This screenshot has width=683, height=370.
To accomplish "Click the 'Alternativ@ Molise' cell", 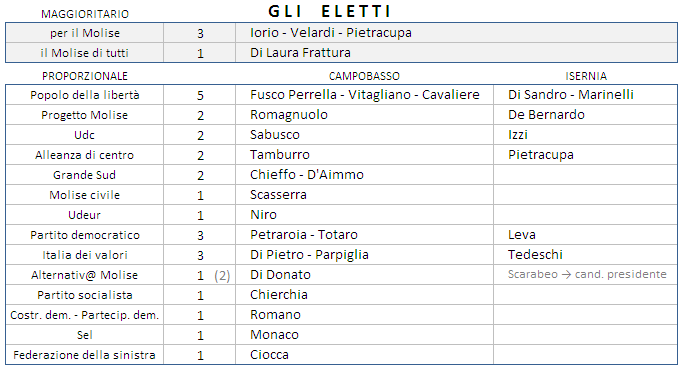I will [85, 275].
